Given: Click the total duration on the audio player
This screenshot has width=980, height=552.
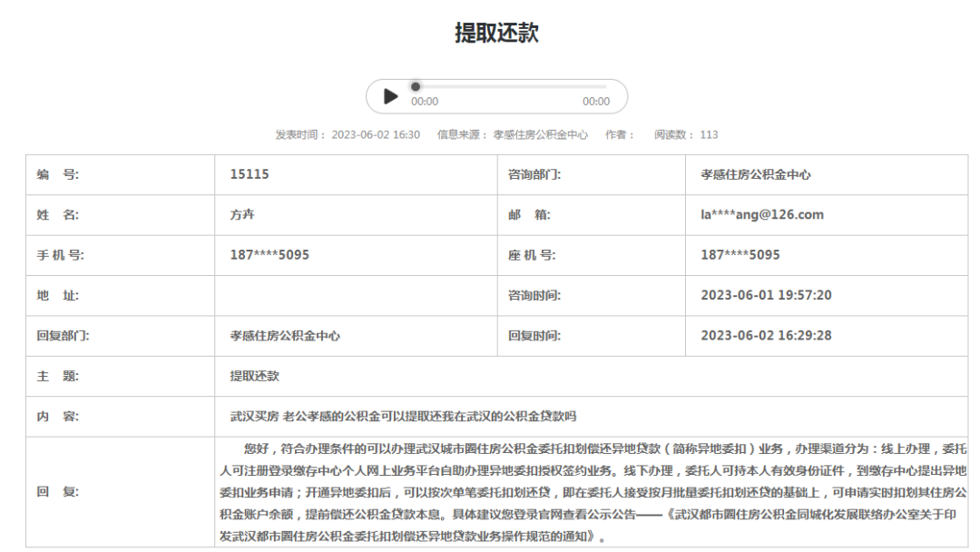Looking at the screenshot, I should tap(596, 102).
